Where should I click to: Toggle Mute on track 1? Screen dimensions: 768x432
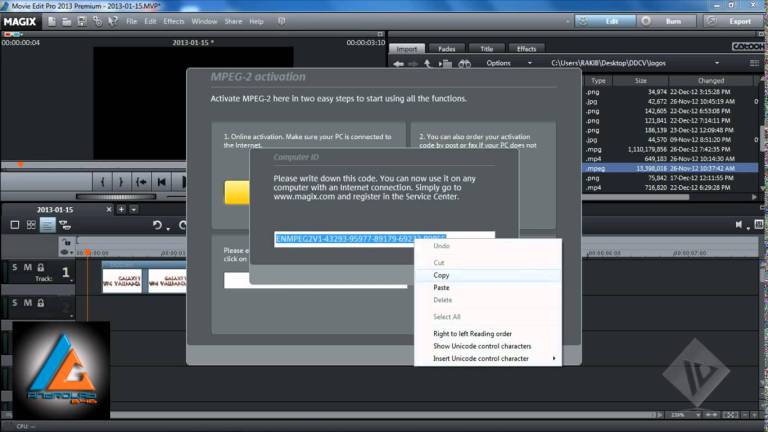tap(27, 267)
